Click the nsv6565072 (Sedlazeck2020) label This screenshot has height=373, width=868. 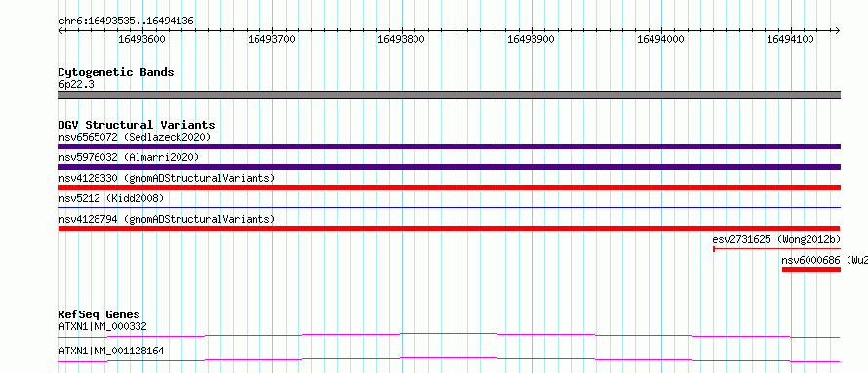pos(135,137)
